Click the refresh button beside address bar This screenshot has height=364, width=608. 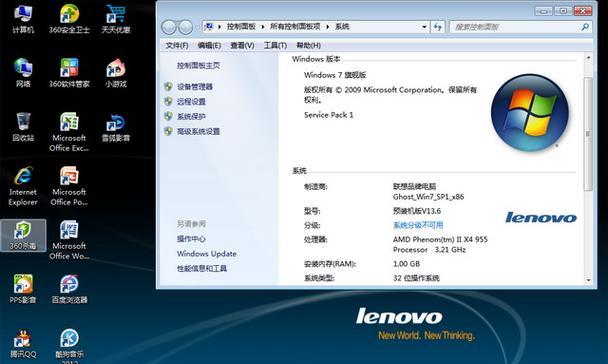pos(437,27)
